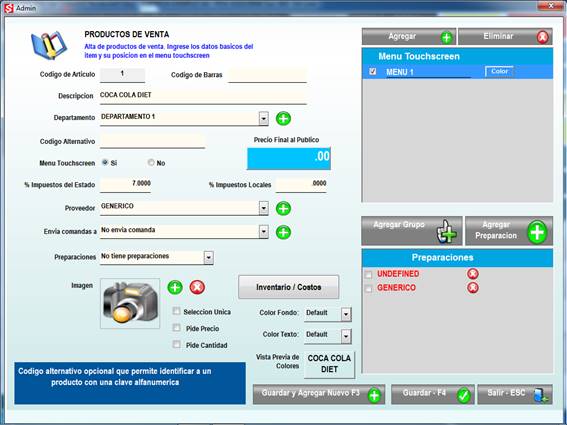Click the Agregar Grupo button

412,231
